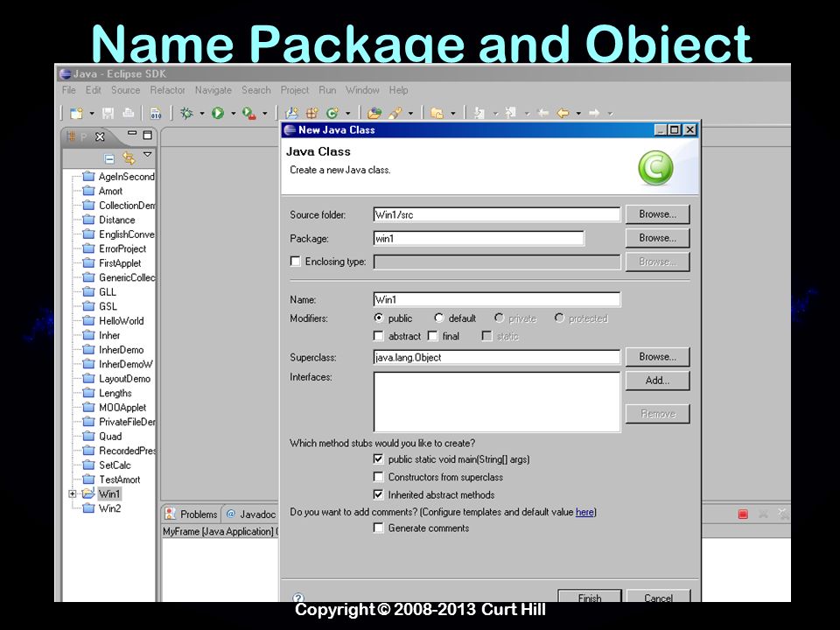Screen dimensions: 840x630
Task: Open the External Tools dropdown arrow
Action: click(264, 114)
